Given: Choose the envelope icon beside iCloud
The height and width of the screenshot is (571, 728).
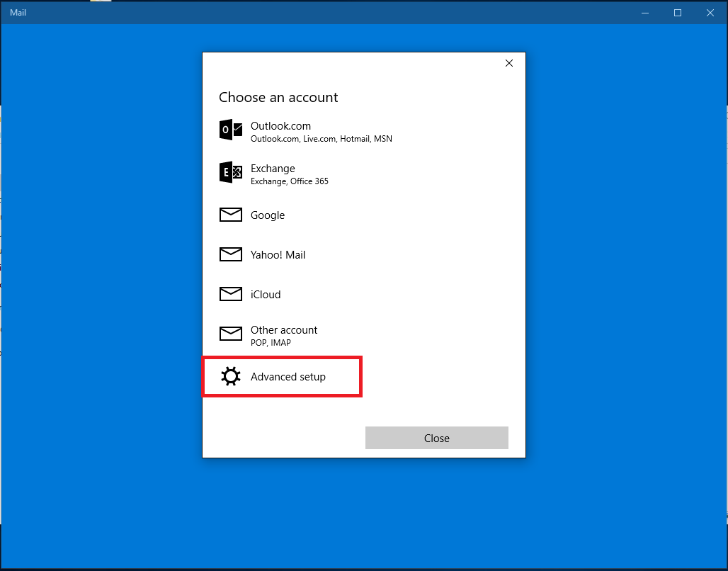Looking at the screenshot, I should click(231, 293).
